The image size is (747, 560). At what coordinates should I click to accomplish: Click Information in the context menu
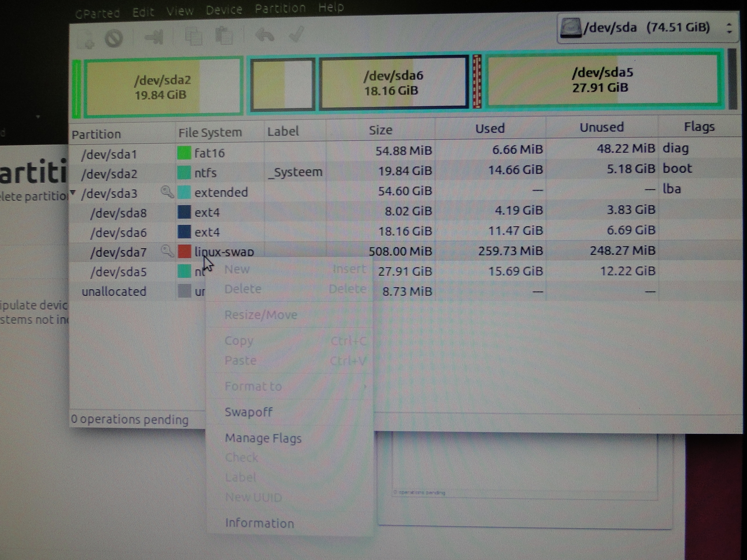click(x=259, y=523)
